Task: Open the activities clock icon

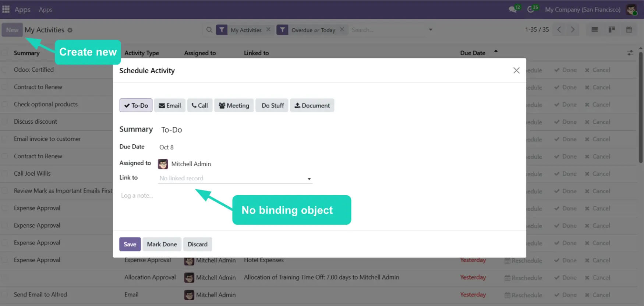Action: [x=531, y=10]
